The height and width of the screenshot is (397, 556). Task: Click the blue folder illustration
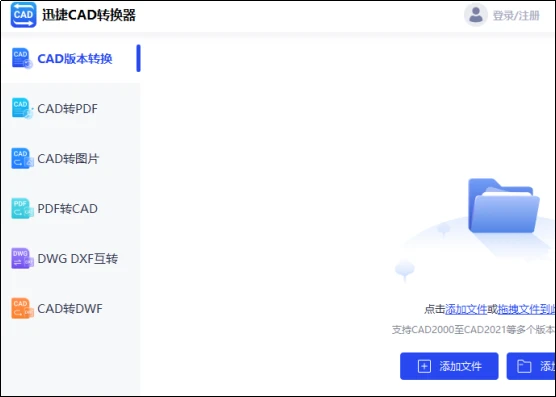tap(504, 206)
